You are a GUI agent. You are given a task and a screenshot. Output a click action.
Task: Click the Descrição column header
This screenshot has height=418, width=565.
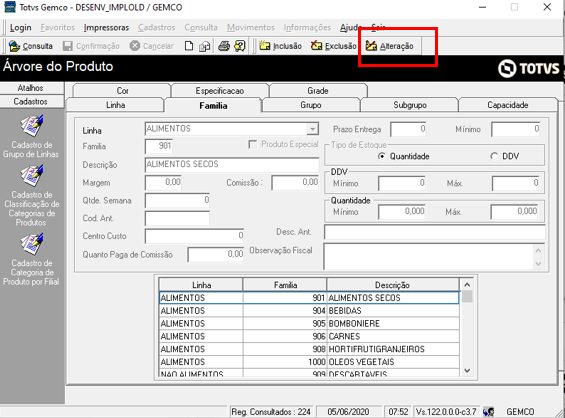click(x=393, y=285)
